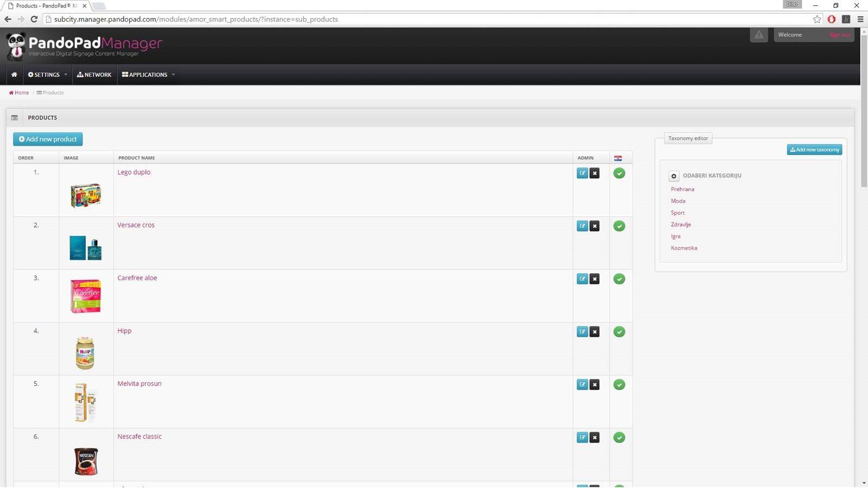Delete the Hipp product

(595, 332)
